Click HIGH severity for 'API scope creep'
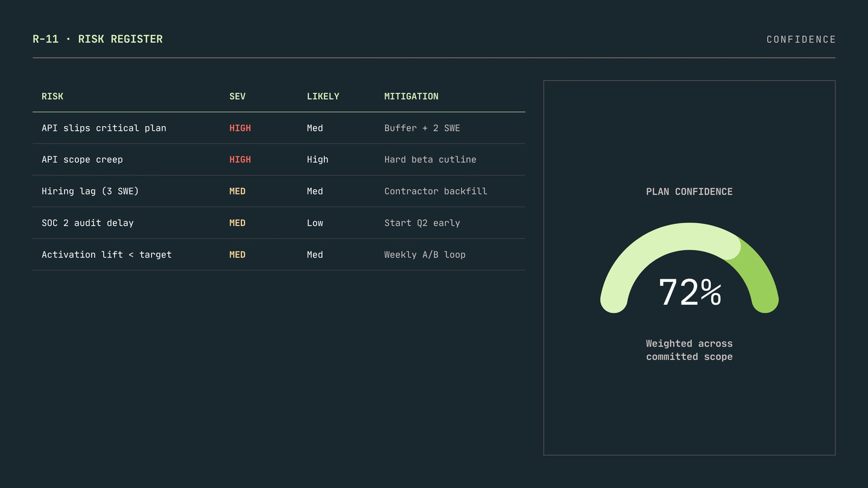 240,159
